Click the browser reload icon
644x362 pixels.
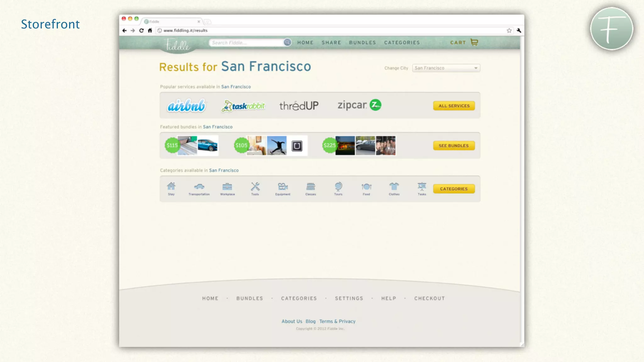[x=142, y=30]
